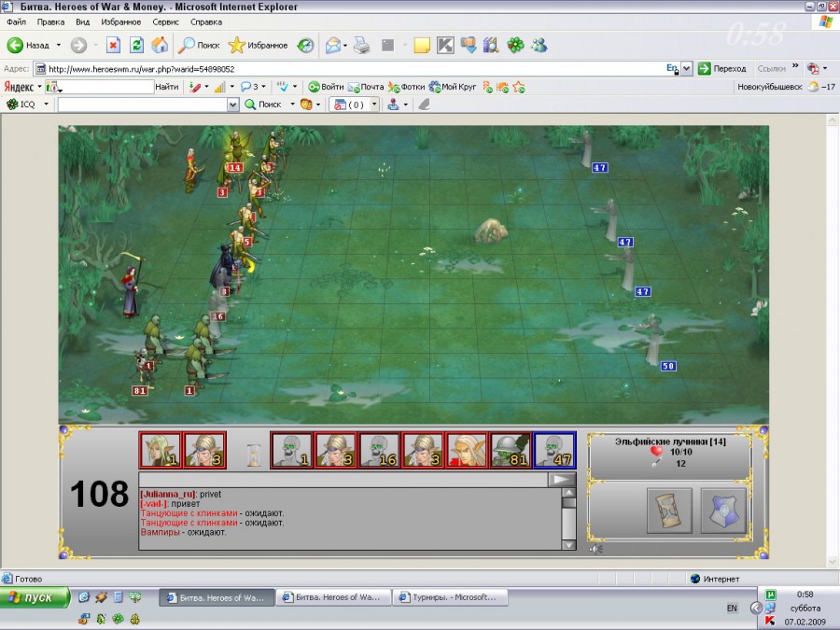
Task: Toggle the EN language indicator in taskbar
Action: click(x=732, y=608)
